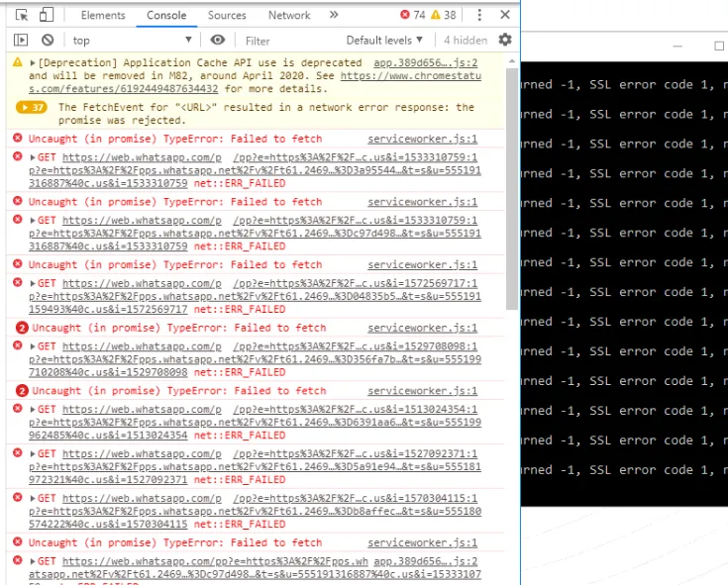728x585 pixels.
Task: Click the red error count badge 74
Action: click(x=413, y=15)
